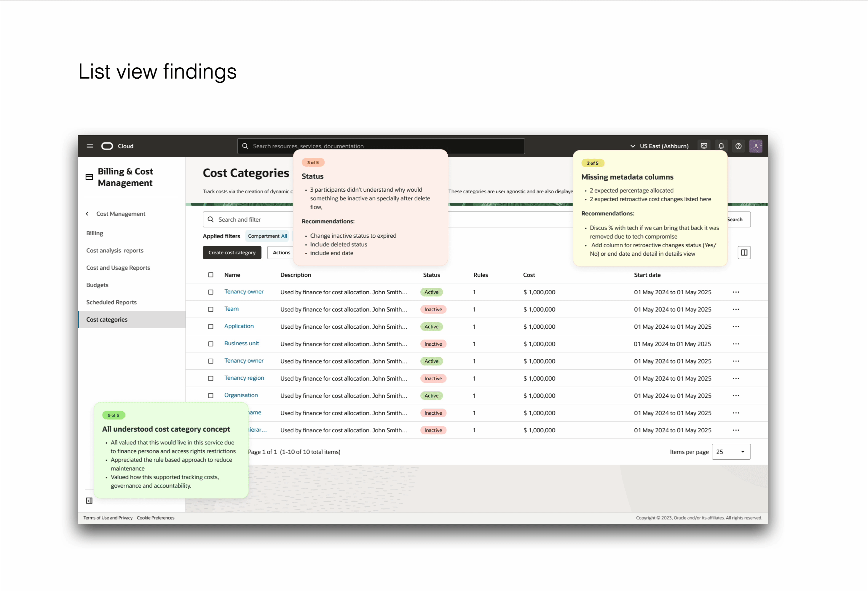Go back using Cost Management chevron

point(87,214)
